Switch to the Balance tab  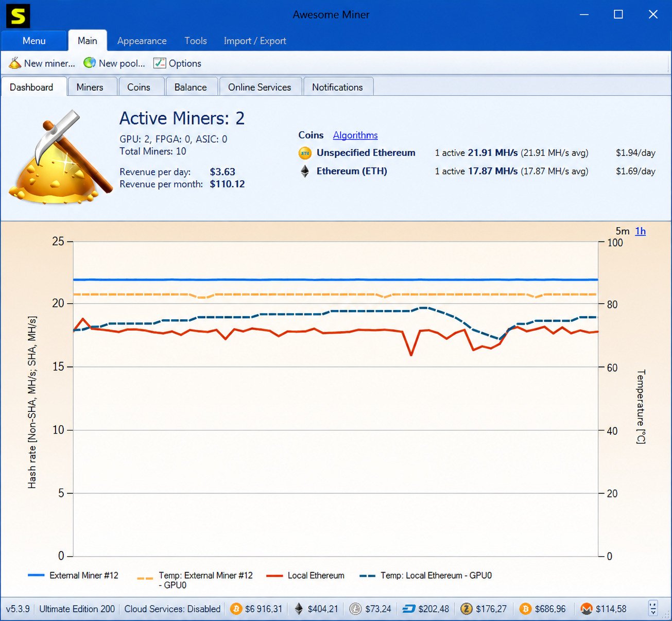(x=191, y=87)
